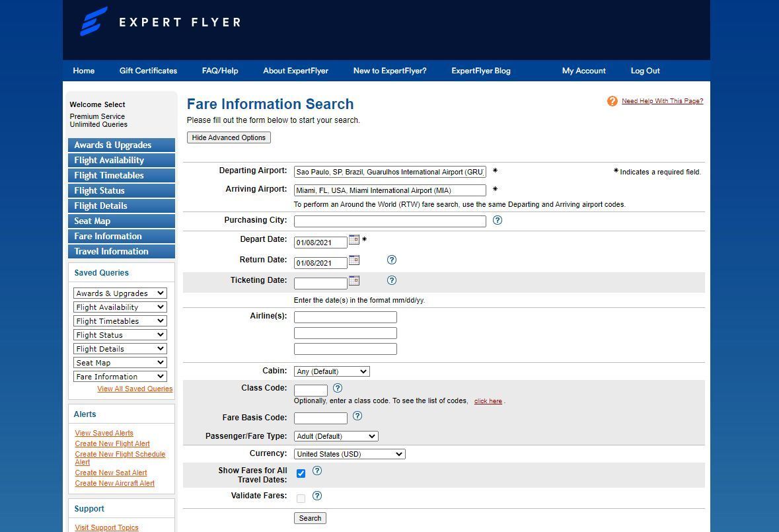Open Flight Details sidebar section
This screenshot has width=779, height=532.
click(x=121, y=206)
